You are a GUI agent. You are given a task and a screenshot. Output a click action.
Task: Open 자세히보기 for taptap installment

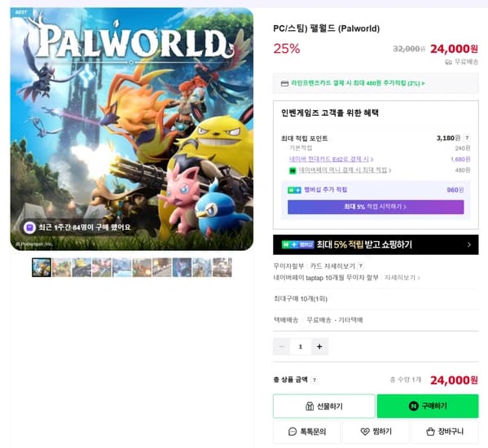pos(402,277)
